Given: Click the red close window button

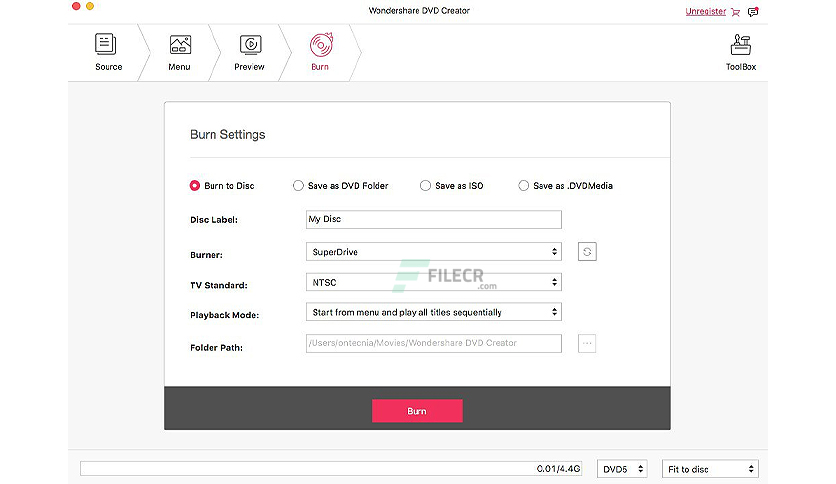Looking at the screenshot, I should [x=76, y=6].
